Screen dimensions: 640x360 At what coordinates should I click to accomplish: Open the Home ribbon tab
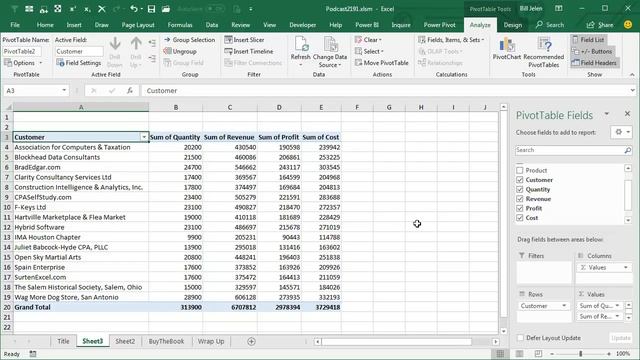point(45,25)
